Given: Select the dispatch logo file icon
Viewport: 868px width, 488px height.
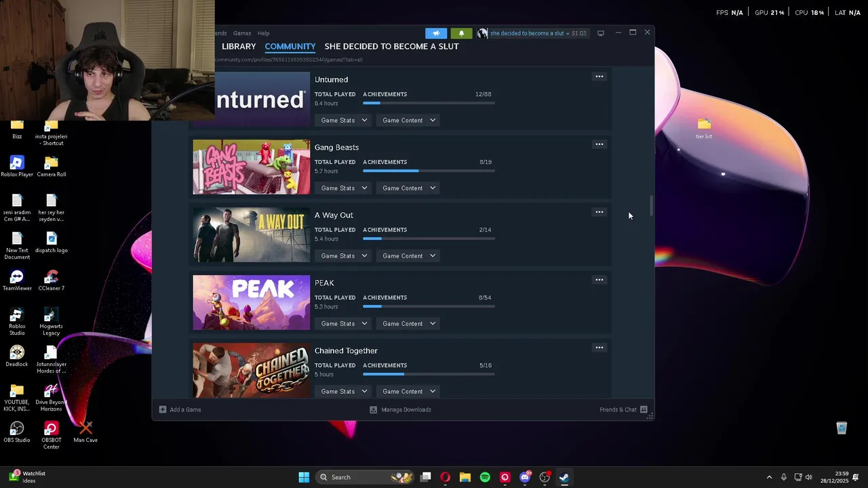Looking at the screenshot, I should point(52,242).
